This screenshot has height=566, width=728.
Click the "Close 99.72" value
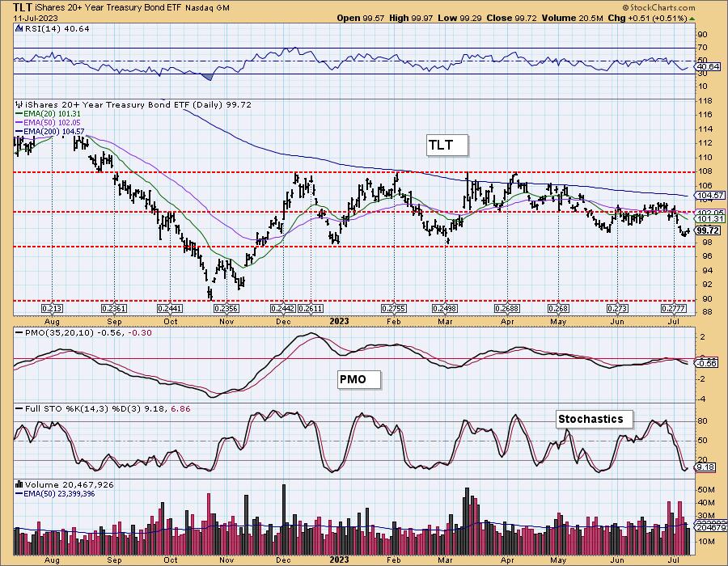pyautogui.click(x=512, y=18)
